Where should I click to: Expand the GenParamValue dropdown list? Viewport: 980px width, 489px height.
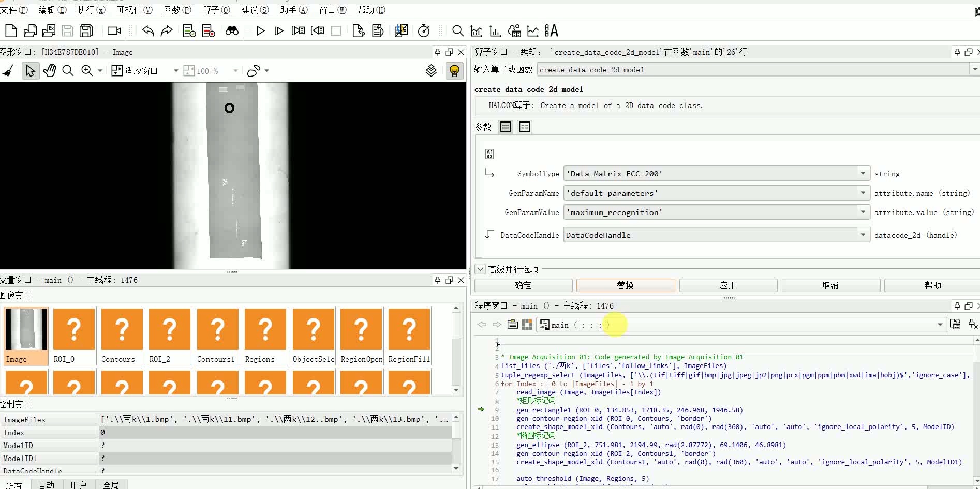863,212
